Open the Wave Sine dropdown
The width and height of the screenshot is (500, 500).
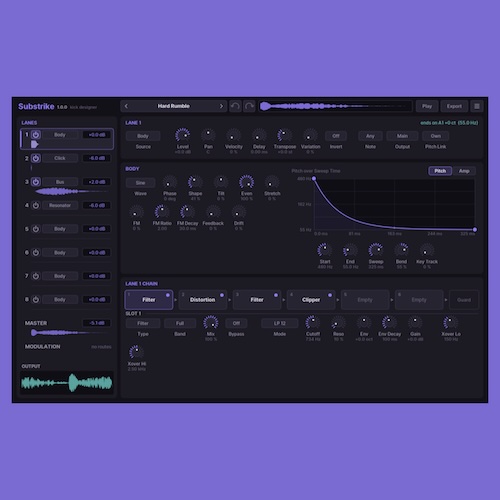coord(140,183)
